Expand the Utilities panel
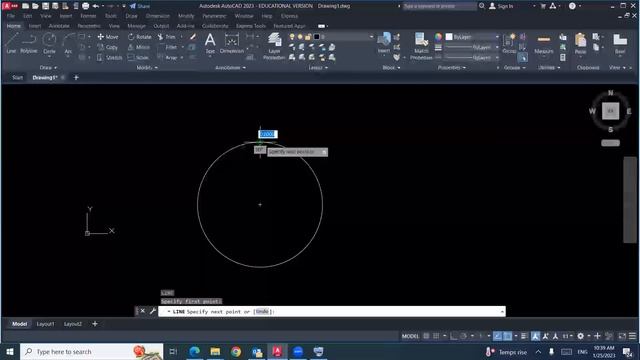The image size is (640, 360). coord(549,68)
